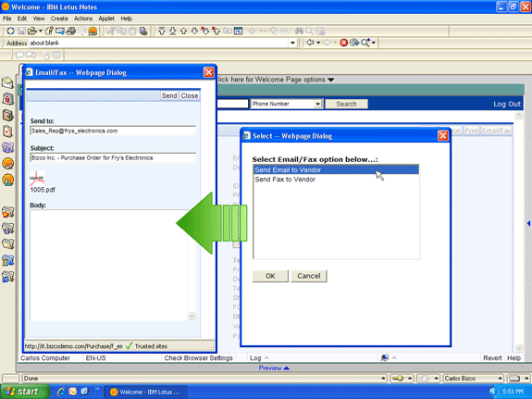This screenshot has height=399, width=532.
Task: Open the To Do clipboard bookmark icon
Action: [x=7, y=131]
